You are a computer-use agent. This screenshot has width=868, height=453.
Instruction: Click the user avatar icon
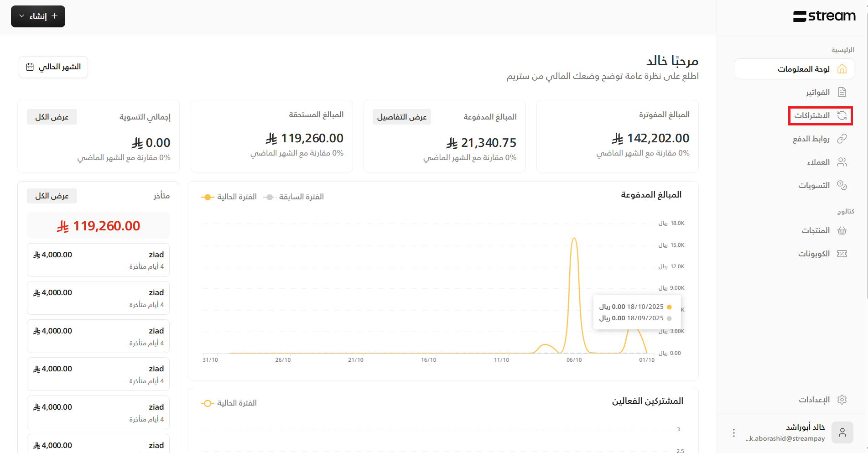click(842, 432)
